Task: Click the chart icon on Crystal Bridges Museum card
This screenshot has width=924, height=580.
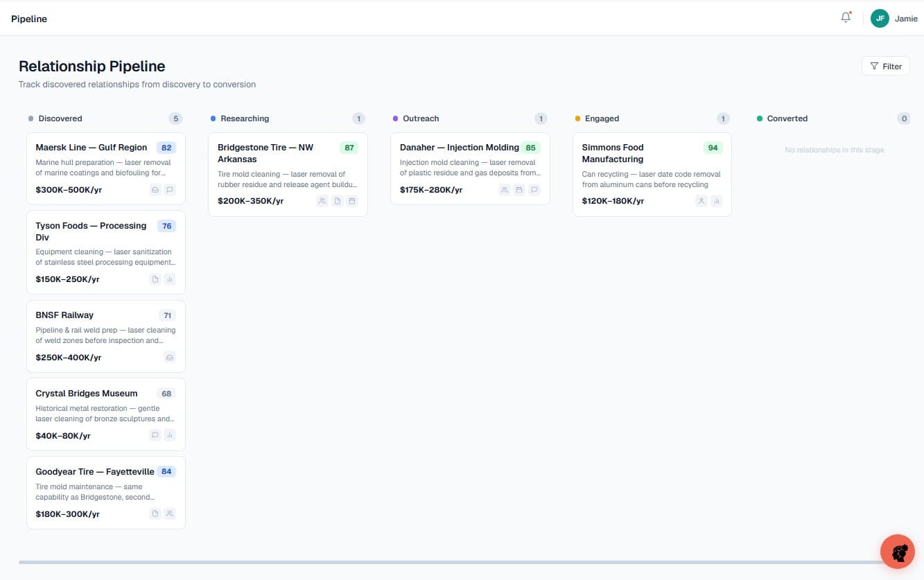Action: 170,436
